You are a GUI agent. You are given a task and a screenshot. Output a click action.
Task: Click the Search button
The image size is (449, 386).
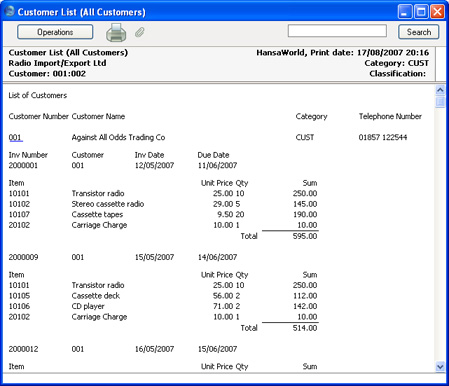tap(419, 32)
